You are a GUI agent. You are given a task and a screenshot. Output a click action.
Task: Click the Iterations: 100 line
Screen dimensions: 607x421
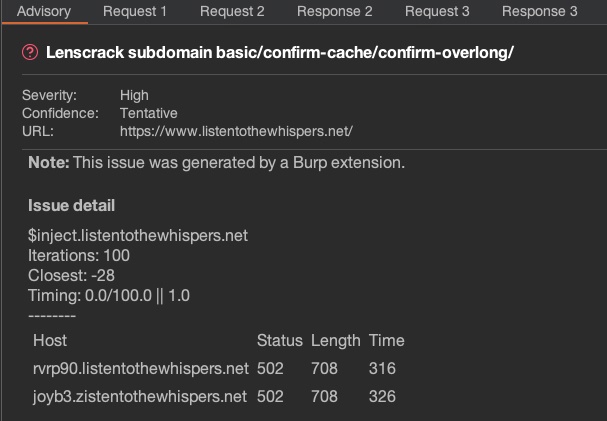tap(79, 255)
